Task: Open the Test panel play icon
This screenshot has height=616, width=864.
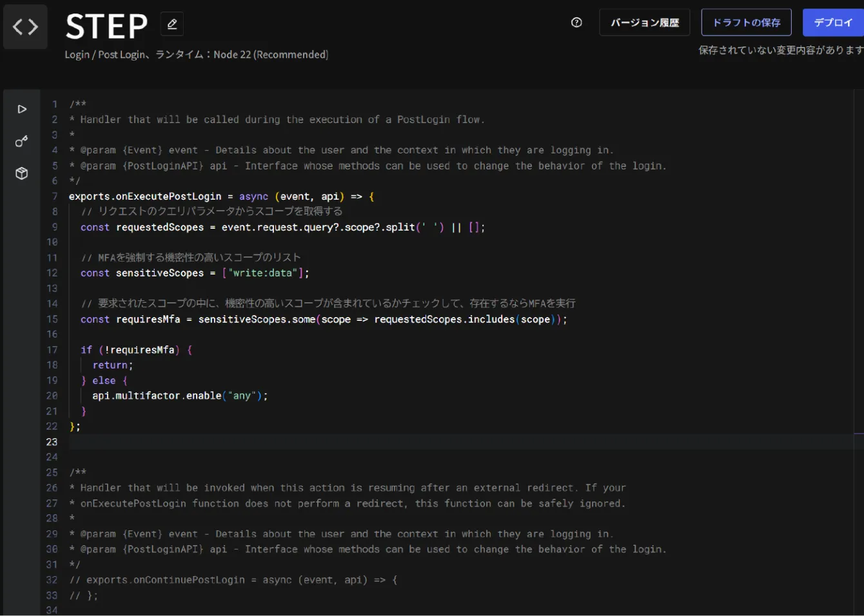Action: (x=22, y=109)
